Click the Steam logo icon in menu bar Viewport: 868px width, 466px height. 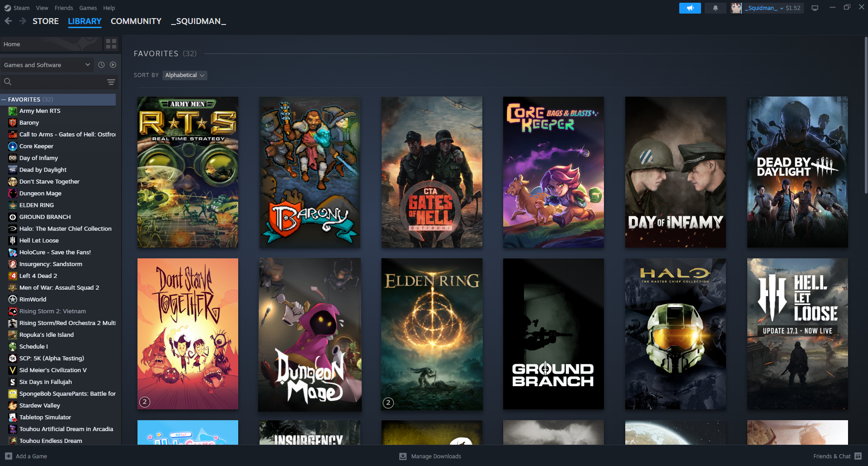8,8
